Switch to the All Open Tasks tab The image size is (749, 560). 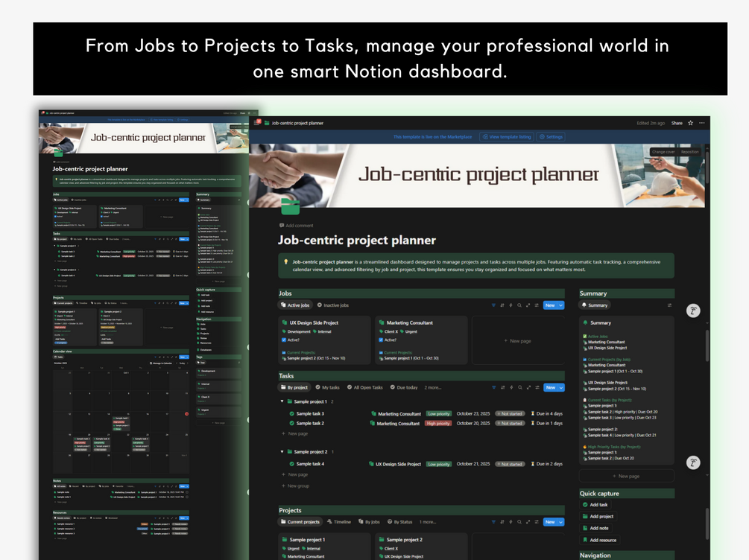tap(365, 388)
